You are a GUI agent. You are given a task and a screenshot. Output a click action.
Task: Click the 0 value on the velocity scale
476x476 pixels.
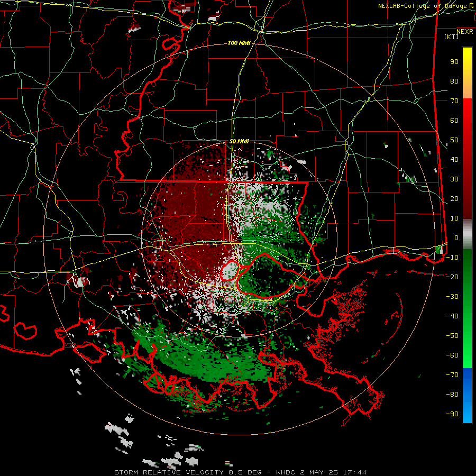click(456, 238)
